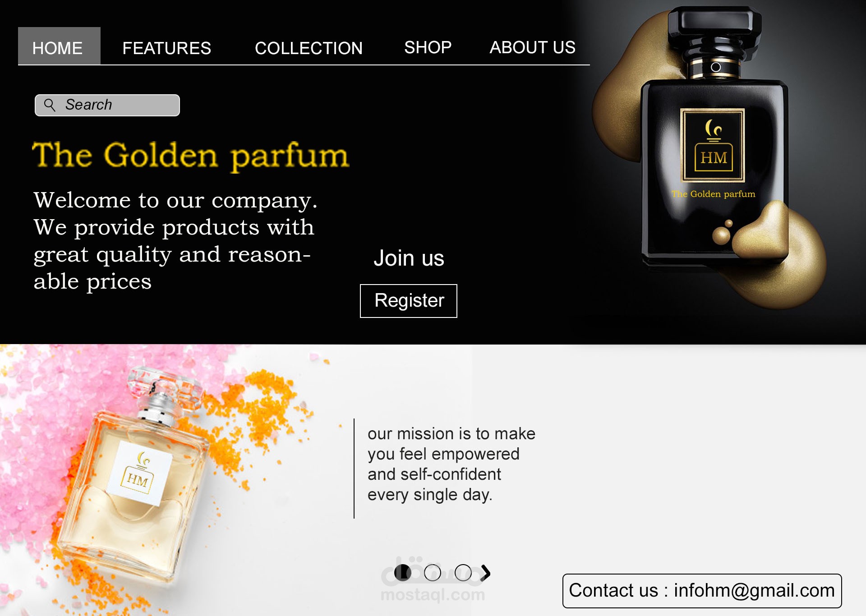Click the HM logo on the black bottle
The width and height of the screenshot is (866, 616).
713,145
